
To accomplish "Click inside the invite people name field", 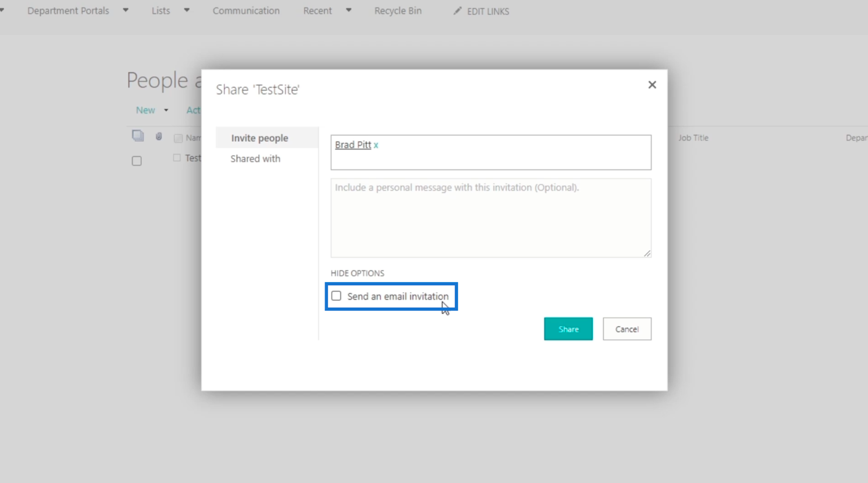I will [x=491, y=152].
